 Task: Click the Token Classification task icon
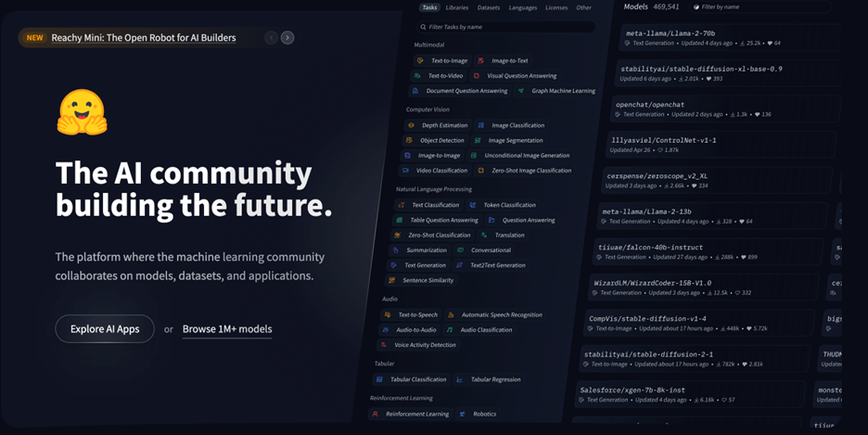pos(473,205)
